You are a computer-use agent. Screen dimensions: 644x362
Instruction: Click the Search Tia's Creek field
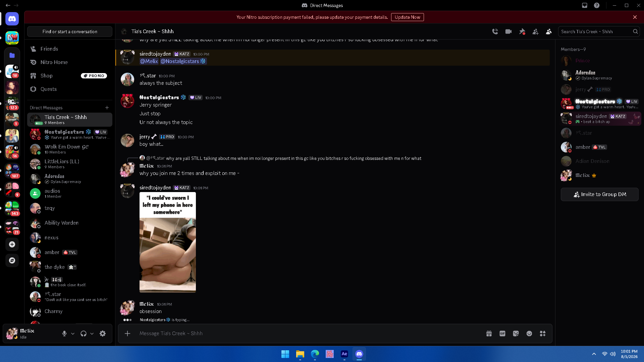tap(599, 32)
